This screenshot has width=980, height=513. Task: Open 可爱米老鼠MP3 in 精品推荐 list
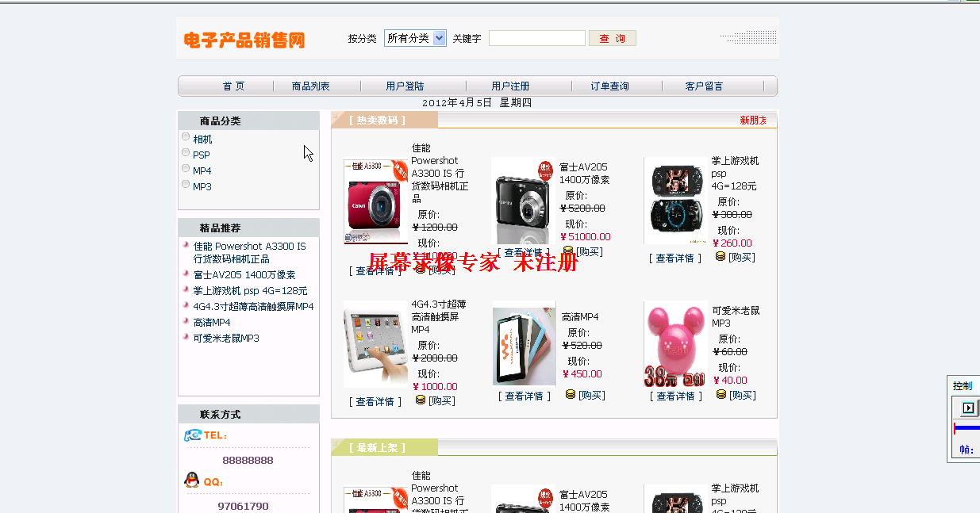pos(226,339)
